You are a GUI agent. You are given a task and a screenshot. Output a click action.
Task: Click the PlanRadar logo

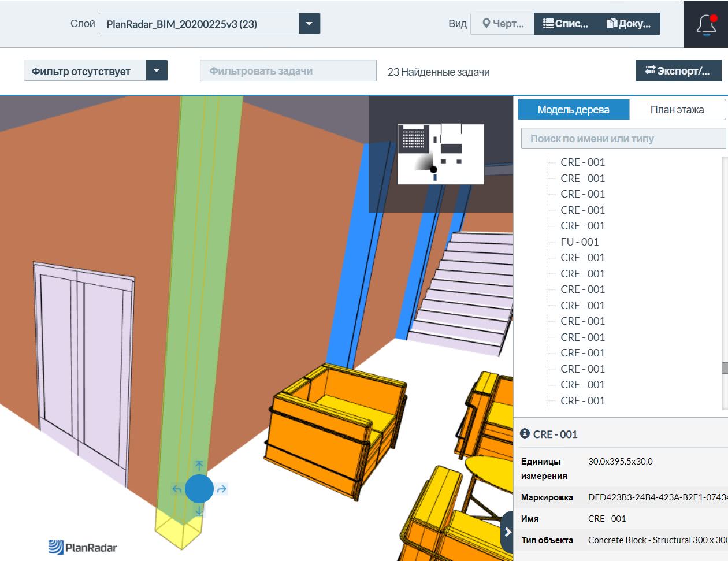click(x=83, y=547)
